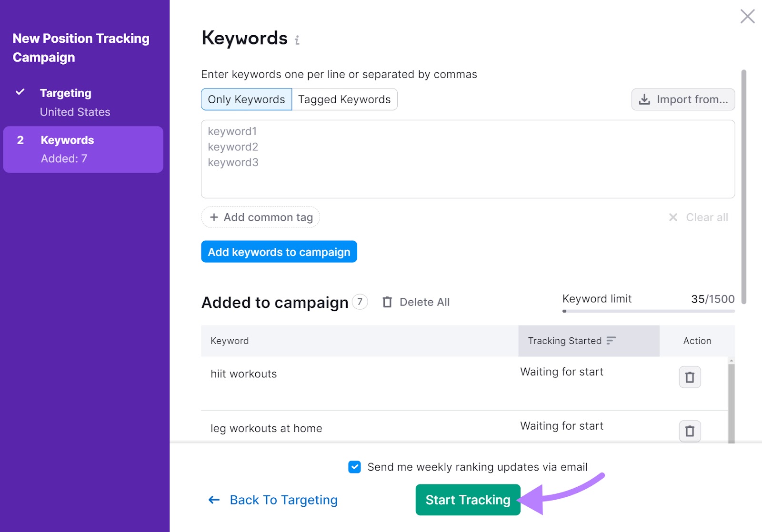
Task: Close the campaign setup dialog
Action: click(x=747, y=16)
